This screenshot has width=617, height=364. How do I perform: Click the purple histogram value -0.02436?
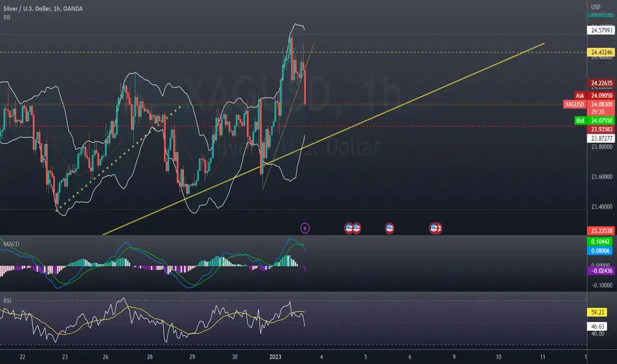pos(601,271)
